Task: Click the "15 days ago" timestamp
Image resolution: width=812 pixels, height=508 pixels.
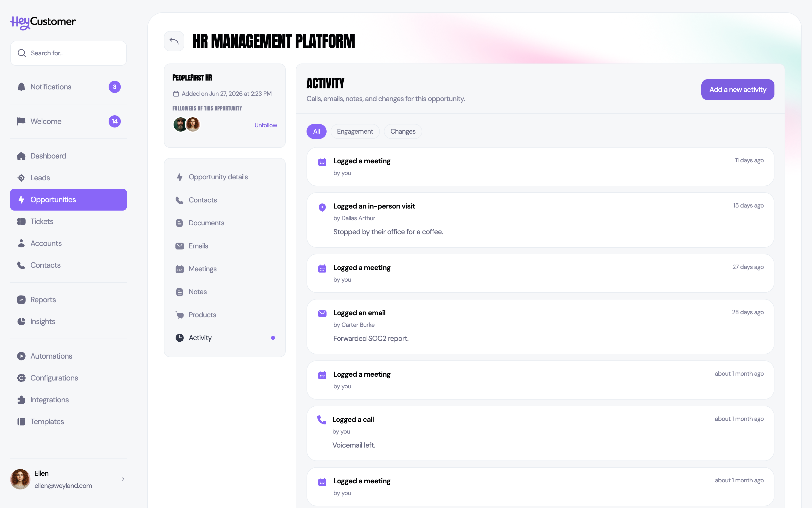Action: tap(748, 206)
